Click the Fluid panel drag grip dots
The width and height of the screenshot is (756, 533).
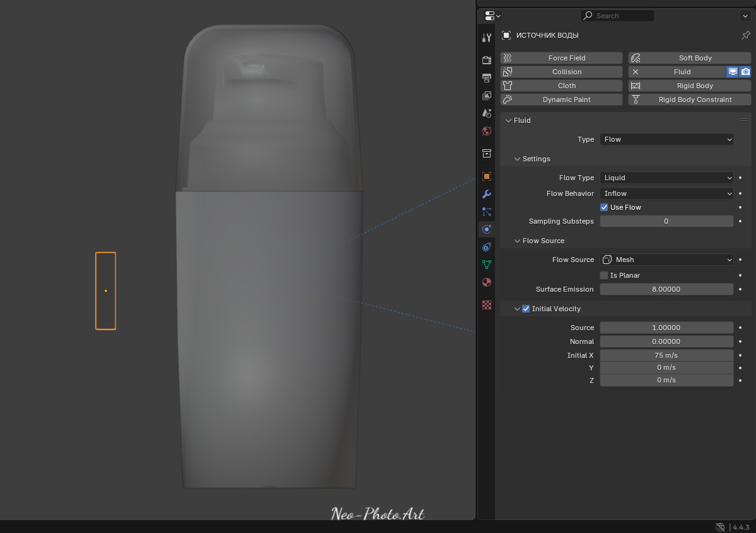pos(744,120)
